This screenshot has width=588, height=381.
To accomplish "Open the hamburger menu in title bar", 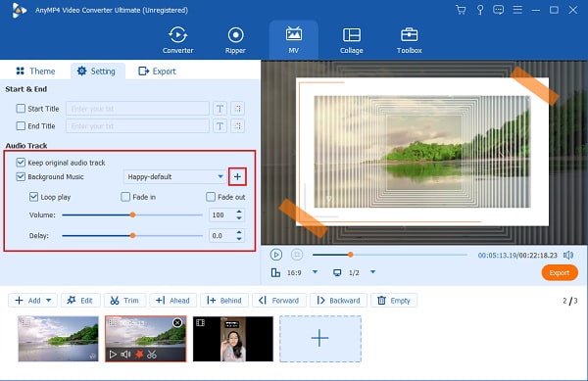I will pyautogui.click(x=517, y=10).
